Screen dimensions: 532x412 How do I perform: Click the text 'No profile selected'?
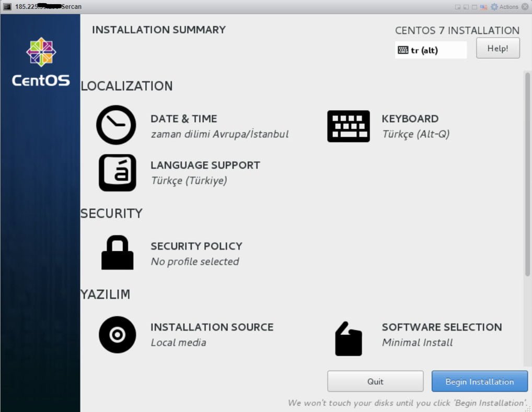[x=195, y=262]
